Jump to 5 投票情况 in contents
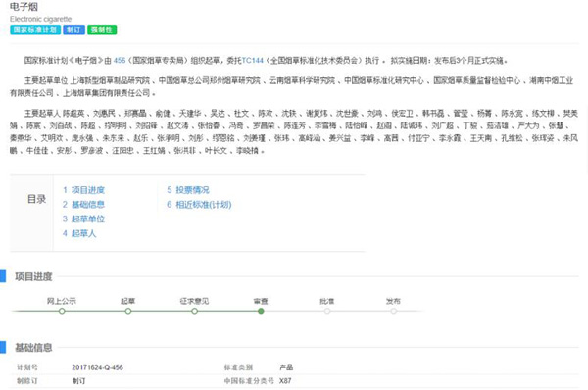The height and width of the screenshot is (390, 588). click(x=188, y=190)
